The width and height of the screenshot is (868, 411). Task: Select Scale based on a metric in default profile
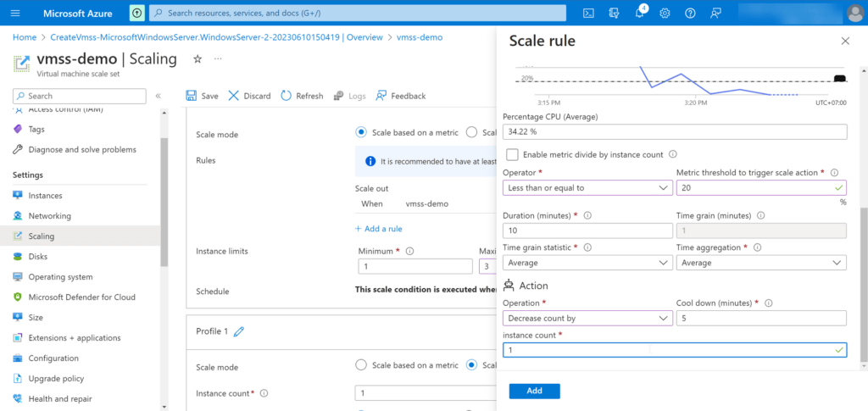click(361, 131)
